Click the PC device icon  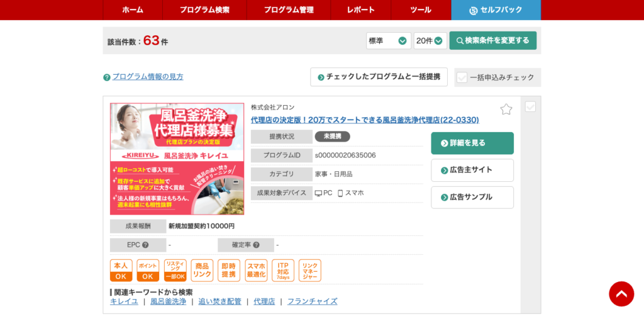click(x=318, y=193)
